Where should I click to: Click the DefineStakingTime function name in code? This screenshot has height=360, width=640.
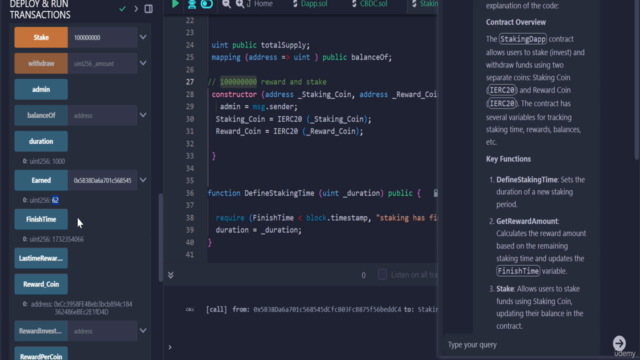[x=279, y=193]
